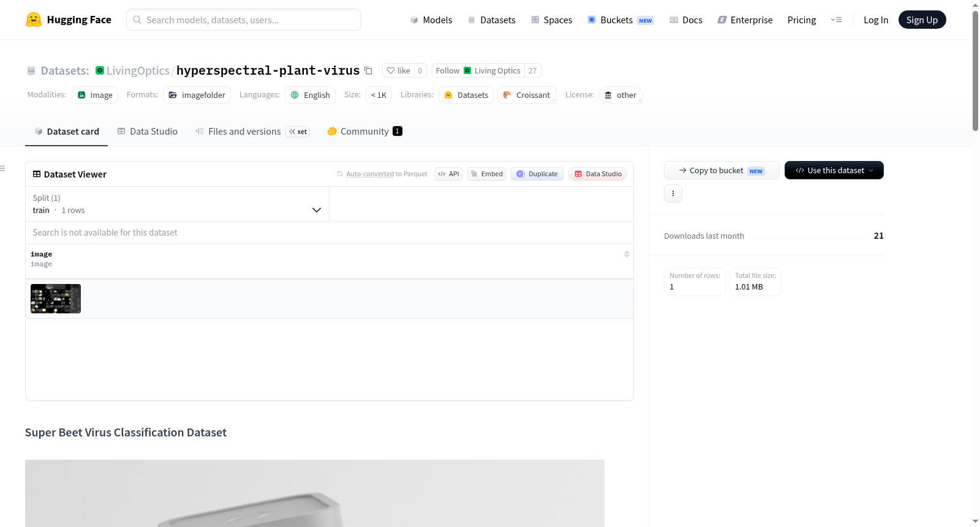980x527 pixels.
Task: Switch to the Community tab
Action: pos(364,132)
